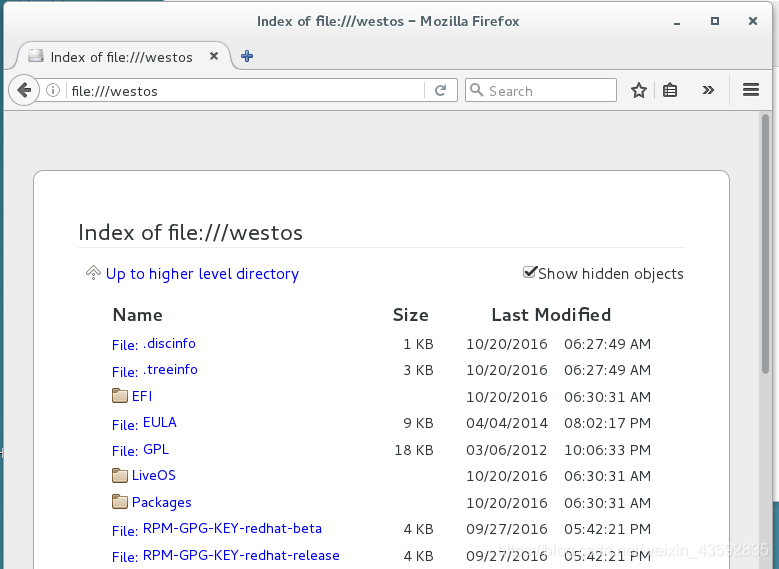Viewport: 779px width, 569px height.
Task: Minimize the Firefox window
Action: [677, 22]
